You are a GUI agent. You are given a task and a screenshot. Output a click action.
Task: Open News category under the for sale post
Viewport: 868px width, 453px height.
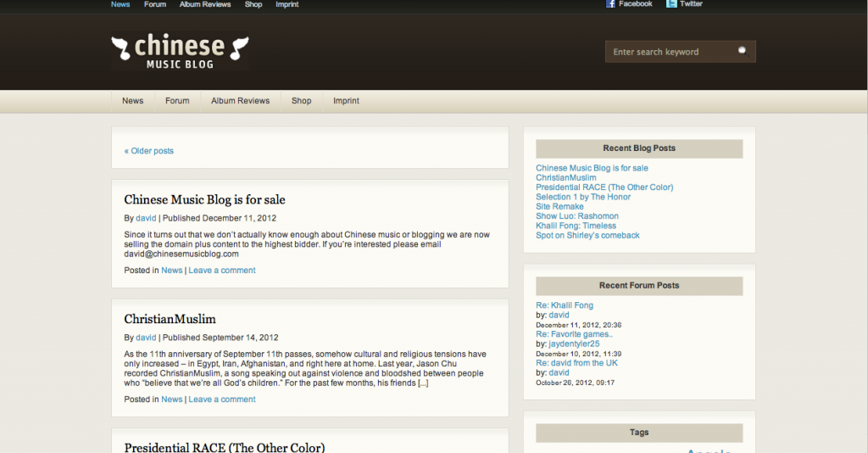click(171, 271)
